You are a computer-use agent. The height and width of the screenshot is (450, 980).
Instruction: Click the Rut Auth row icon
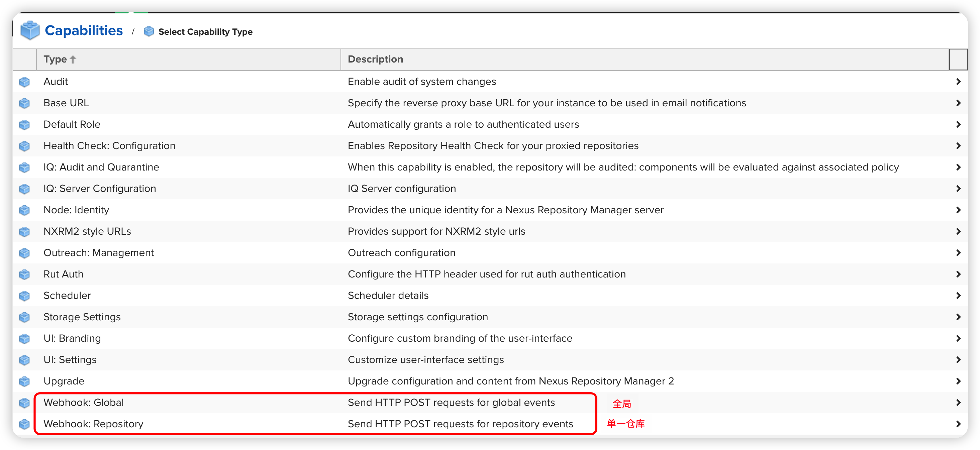25,274
